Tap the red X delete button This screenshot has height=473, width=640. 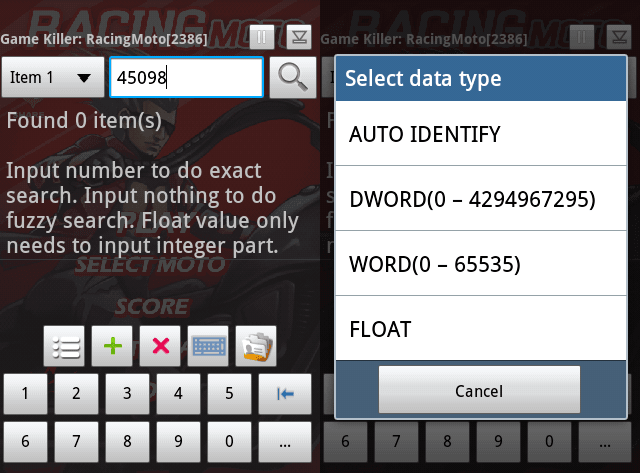160,346
